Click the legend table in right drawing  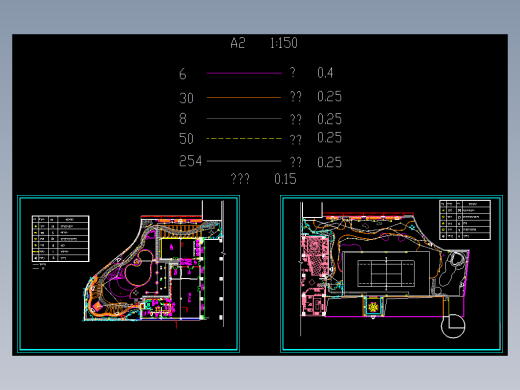pyautogui.click(x=465, y=220)
